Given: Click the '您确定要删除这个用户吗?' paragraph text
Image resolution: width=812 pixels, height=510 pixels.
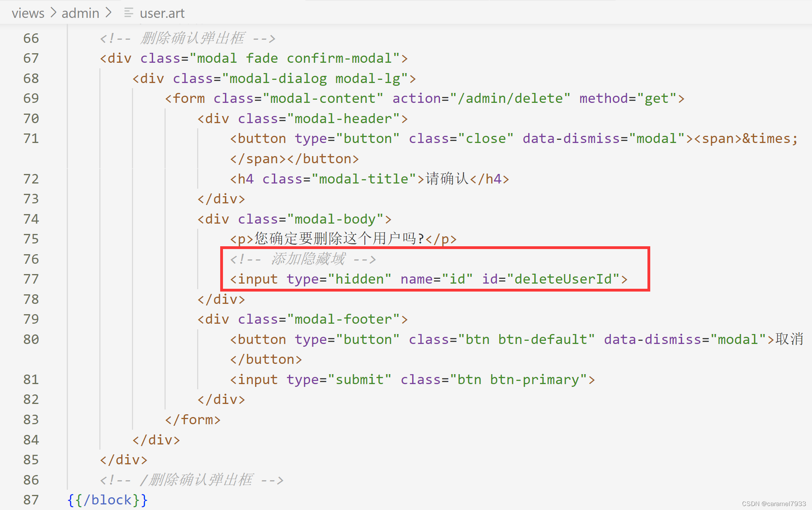Looking at the screenshot, I should click(x=339, y=239).
